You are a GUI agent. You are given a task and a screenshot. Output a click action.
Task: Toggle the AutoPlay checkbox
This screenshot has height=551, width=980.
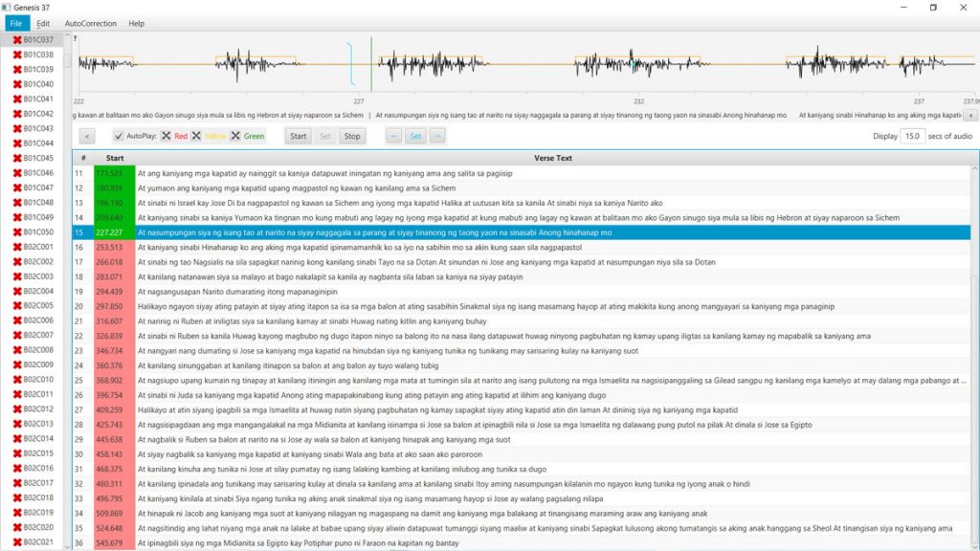coord(120,136)
